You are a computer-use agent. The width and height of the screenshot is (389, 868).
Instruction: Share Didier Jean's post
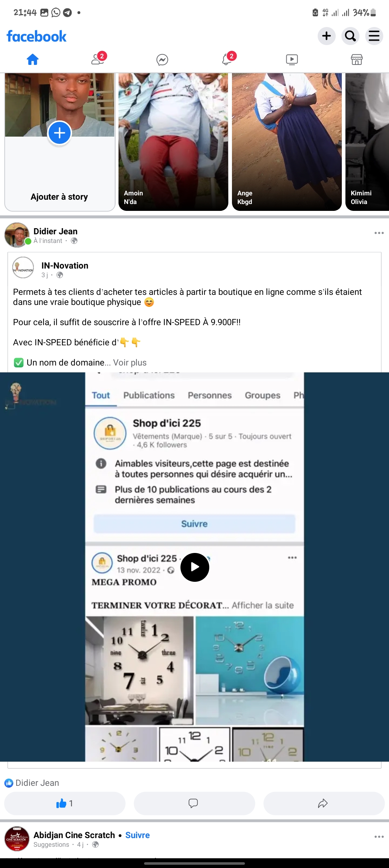point(324,803)
